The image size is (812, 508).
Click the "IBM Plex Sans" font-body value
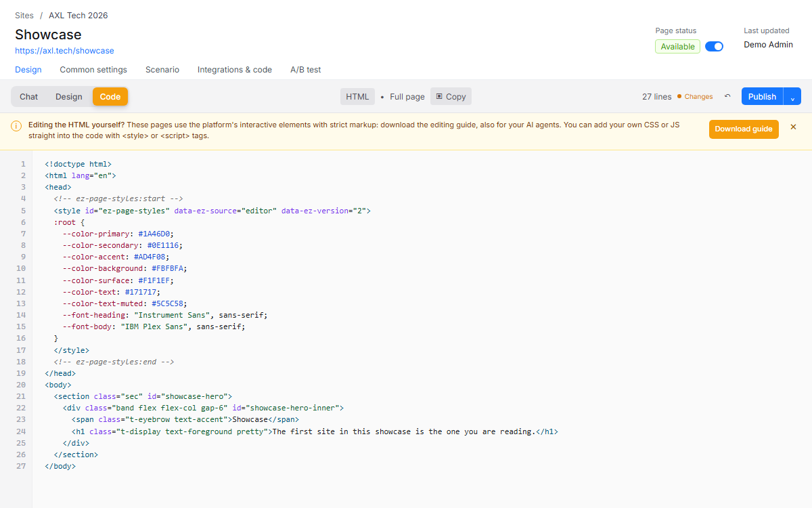(x=154, y=326)
